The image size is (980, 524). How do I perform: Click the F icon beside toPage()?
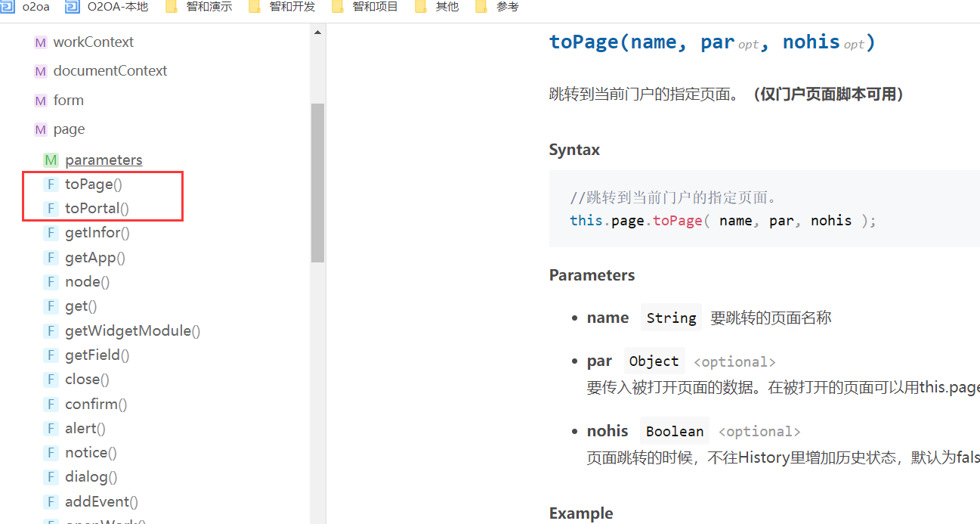pos(51,184)
